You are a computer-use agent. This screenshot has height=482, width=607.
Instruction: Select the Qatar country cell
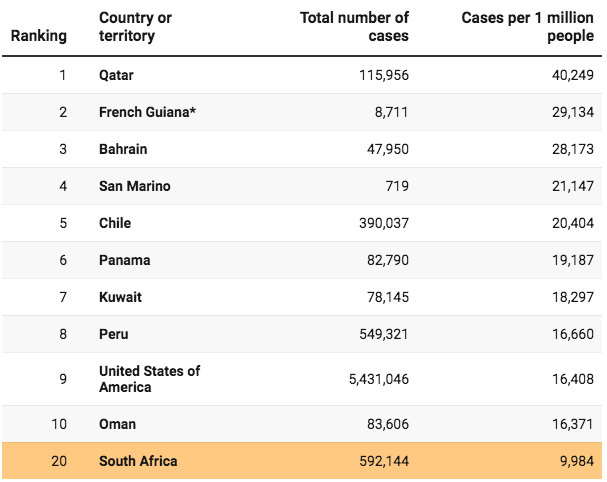tap(116, 75)
